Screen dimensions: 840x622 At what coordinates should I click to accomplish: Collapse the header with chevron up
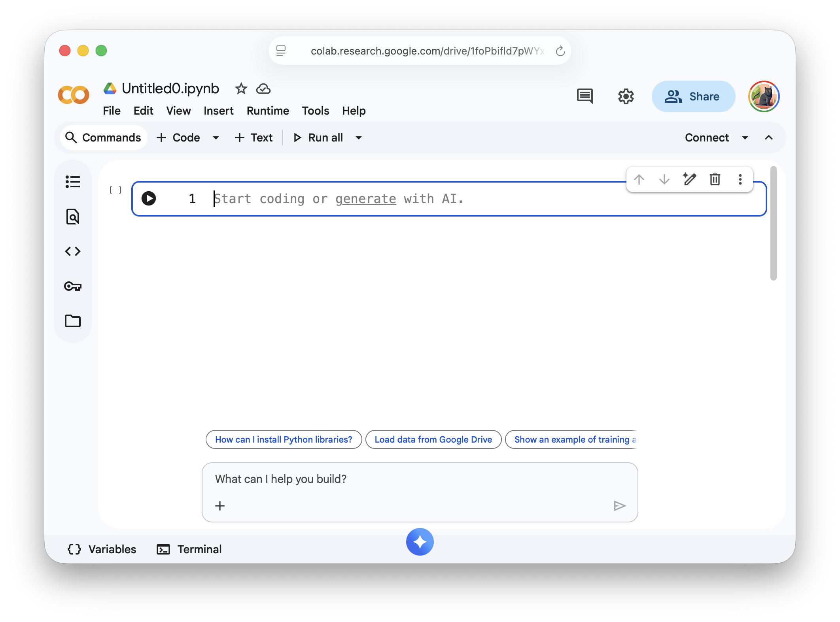pyautogui.click(x=769, y=138)
